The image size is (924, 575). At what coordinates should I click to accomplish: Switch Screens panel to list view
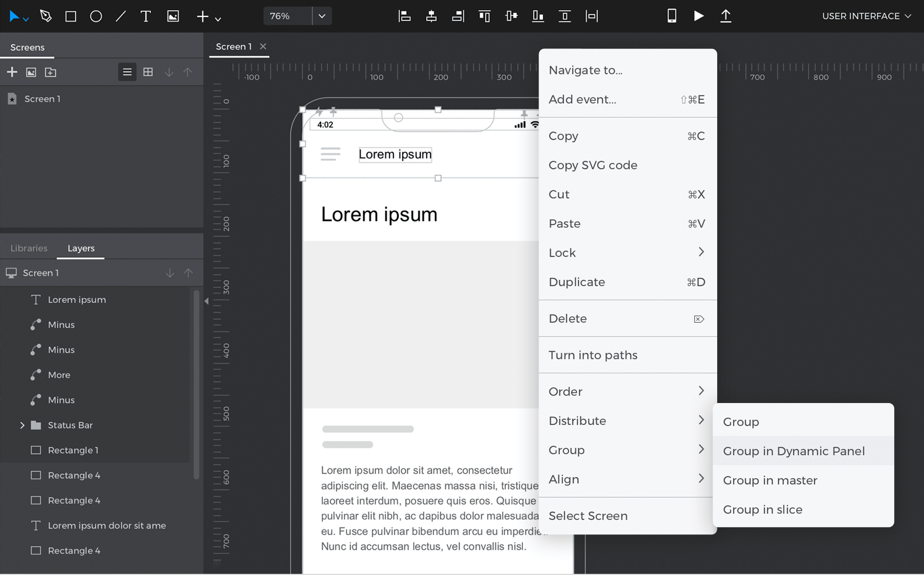click(127, 72)
